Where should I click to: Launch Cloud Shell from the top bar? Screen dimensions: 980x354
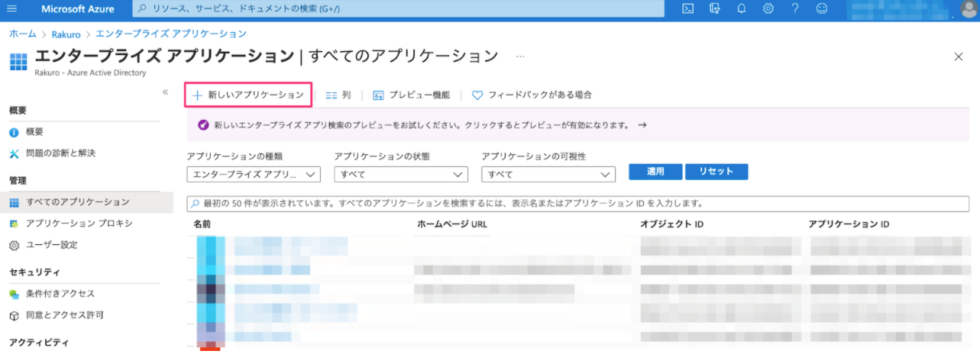687,9
